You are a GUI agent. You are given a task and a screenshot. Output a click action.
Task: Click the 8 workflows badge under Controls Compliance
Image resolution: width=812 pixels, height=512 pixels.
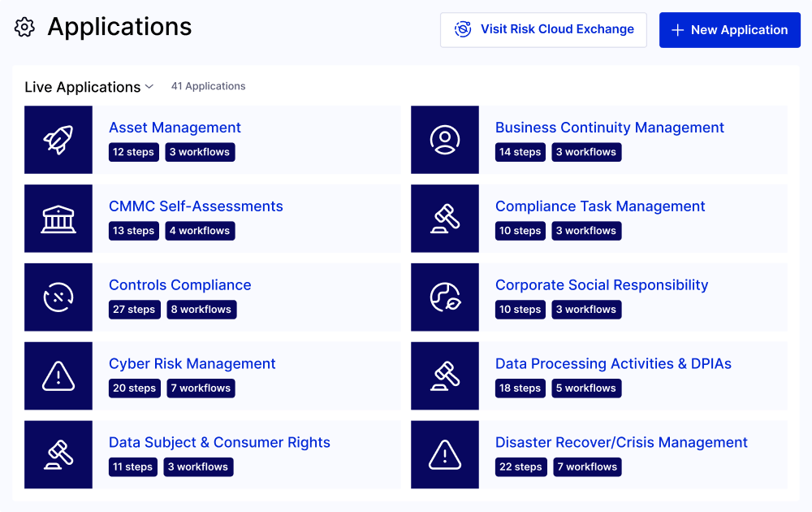coord(201,310)
